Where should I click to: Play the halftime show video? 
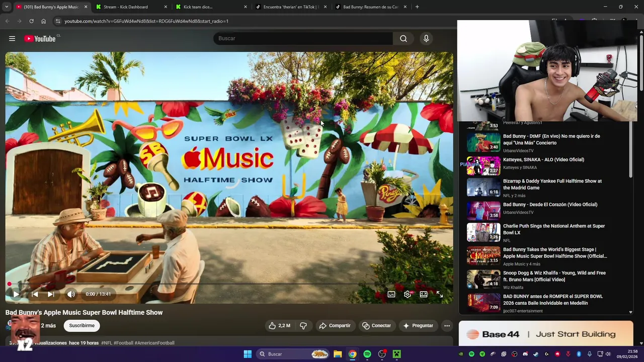16,294
